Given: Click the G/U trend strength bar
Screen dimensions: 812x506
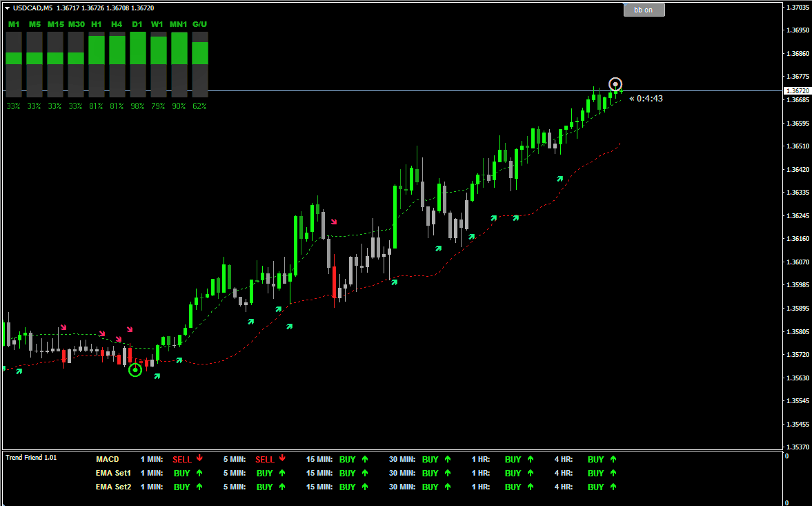Looking at the screenshot, I should tap(200, 64).
